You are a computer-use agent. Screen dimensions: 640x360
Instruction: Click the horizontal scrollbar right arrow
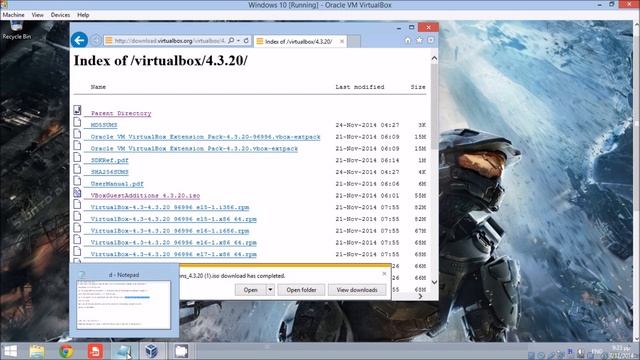[420, 297]
